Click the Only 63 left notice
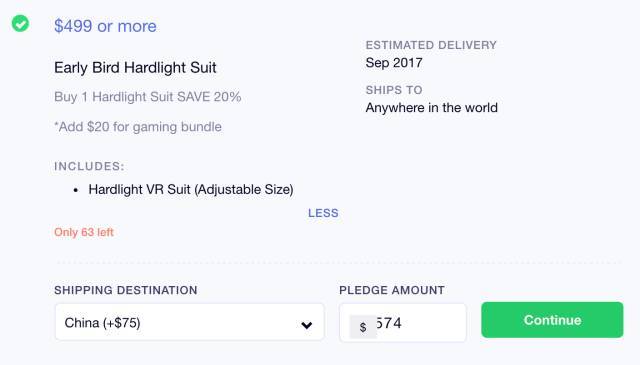The height and width of the screenshot is (365, 640). point(84,232)
